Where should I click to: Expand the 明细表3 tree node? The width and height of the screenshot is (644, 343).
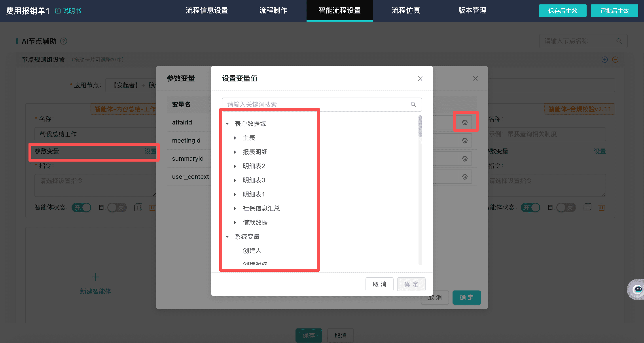pos(235,180)
